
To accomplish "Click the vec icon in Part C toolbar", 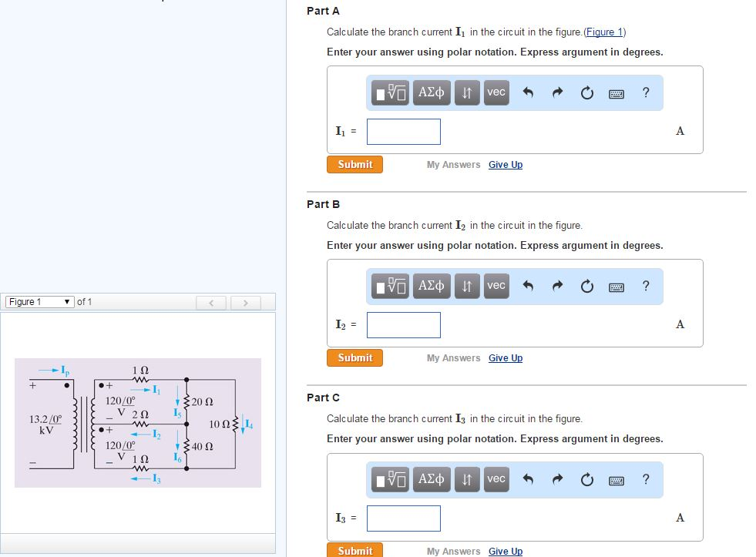I will pyautogui.click(x=496, y=479).
